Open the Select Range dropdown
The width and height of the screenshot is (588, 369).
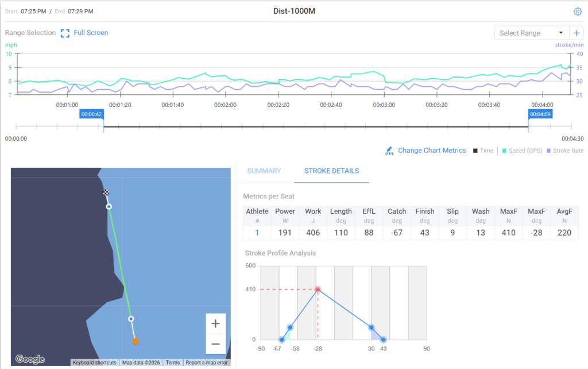(x=532, y=33)
